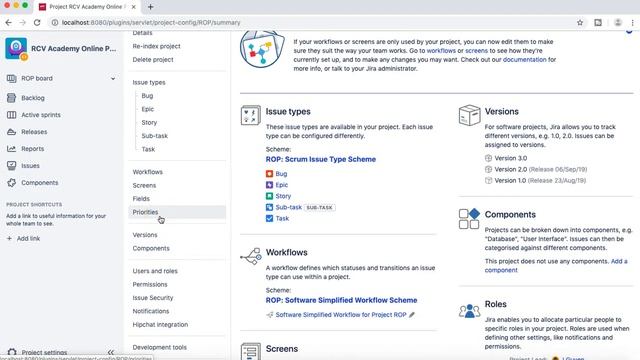Click Re-index project in settings list

point(156,47)
